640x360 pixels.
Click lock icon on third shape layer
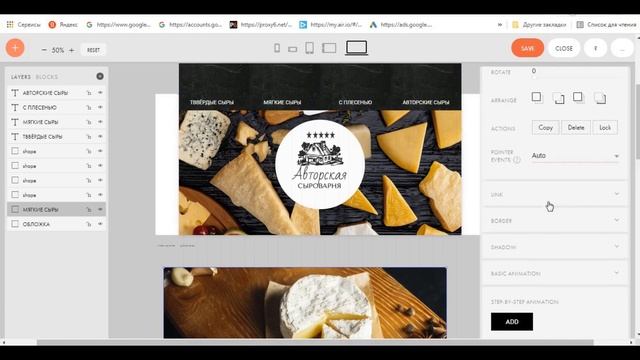click(x=89, y=180)
